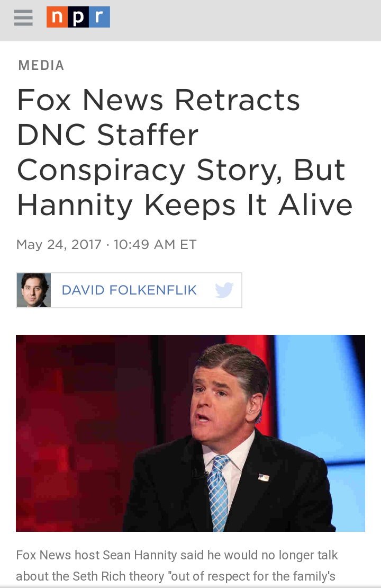This screenshot has height=588, width=381.
Task: Select David Folkenflik's author headshot
Action: [34, 290]
